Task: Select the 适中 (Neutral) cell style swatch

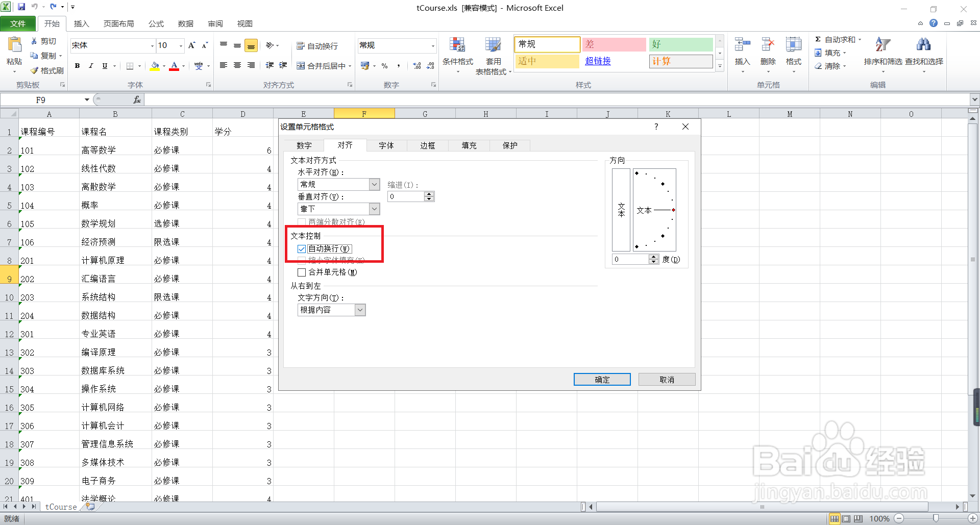Action: pyautogui.click(x=548, y=61)
